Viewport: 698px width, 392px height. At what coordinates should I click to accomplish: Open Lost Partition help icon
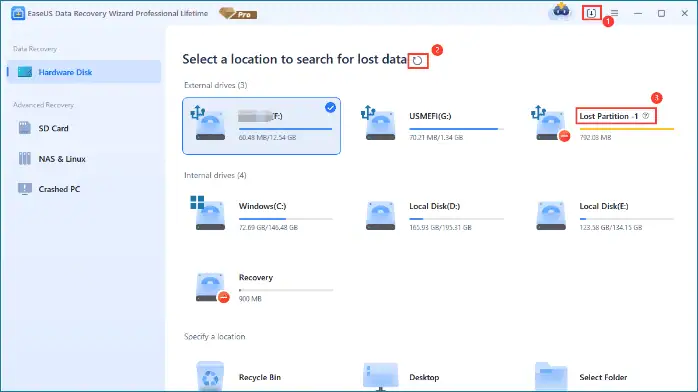tap(646, 116)
